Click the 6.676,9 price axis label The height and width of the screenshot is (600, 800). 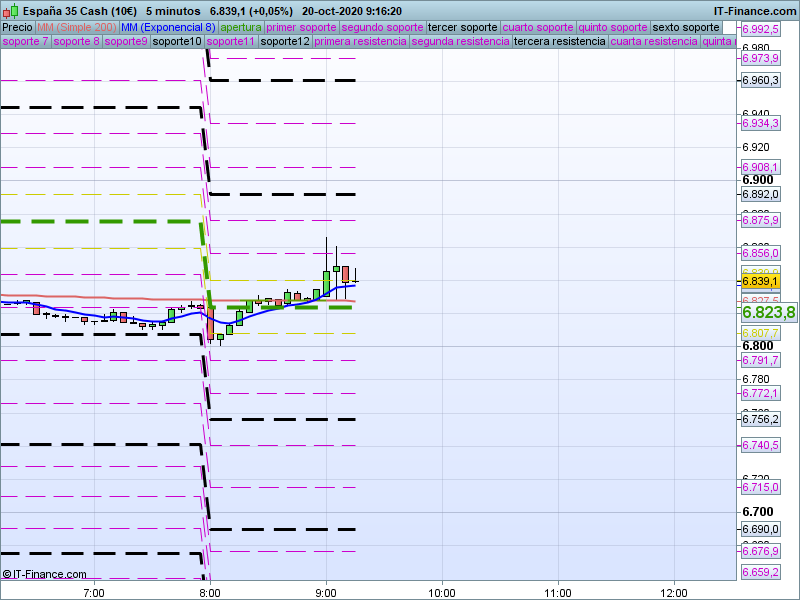(x=760, y=551)
